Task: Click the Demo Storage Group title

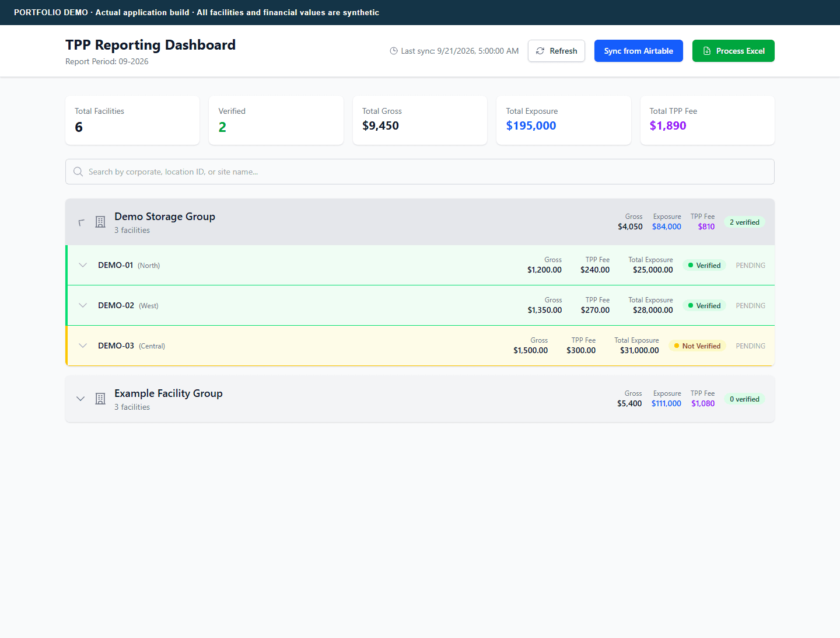Action: point(164,217)
